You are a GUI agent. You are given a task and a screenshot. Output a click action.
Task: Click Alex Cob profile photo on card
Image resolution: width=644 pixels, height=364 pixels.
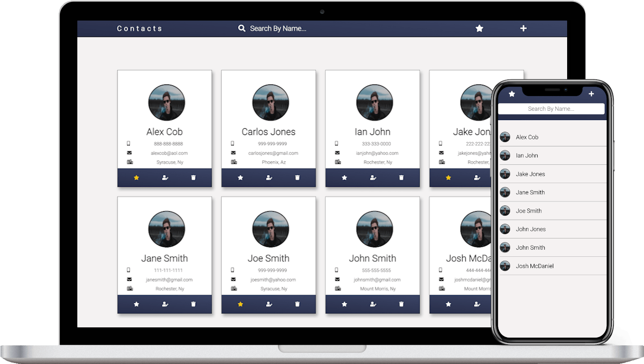[x=167, y=103]
